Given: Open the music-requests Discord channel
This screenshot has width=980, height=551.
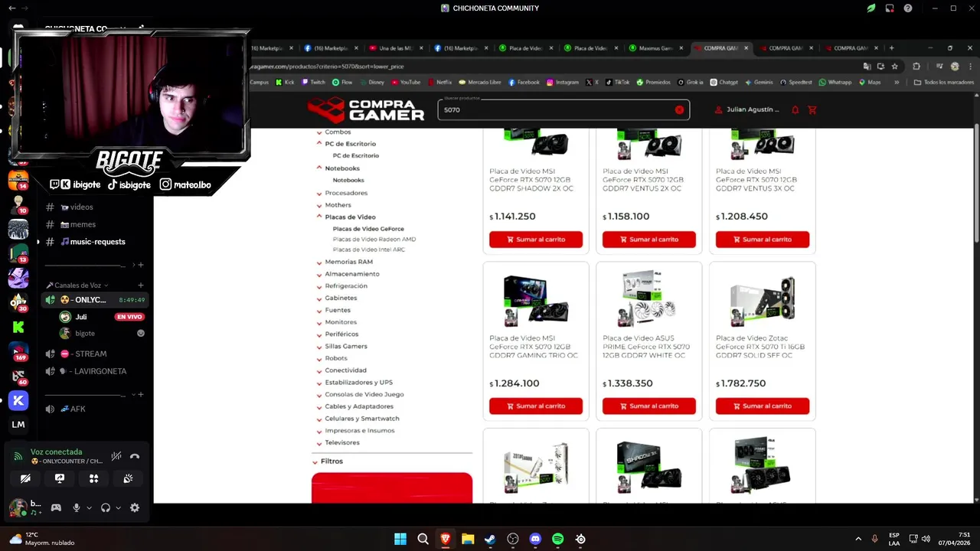Looking at the screenshot, I should (94, 242).
